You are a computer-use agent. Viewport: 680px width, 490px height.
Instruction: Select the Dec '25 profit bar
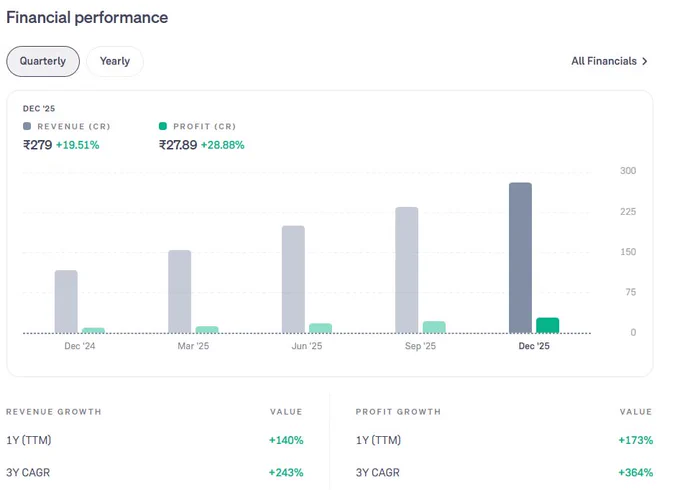point(548,326)
